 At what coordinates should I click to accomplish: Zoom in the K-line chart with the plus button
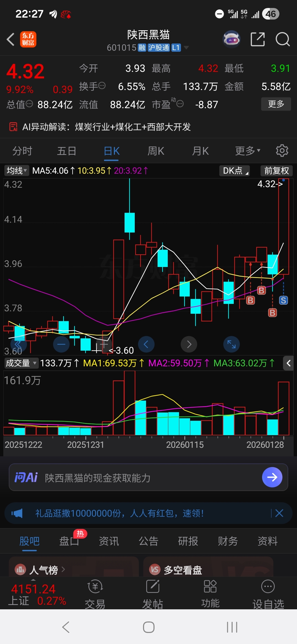(x=104, y=344)
